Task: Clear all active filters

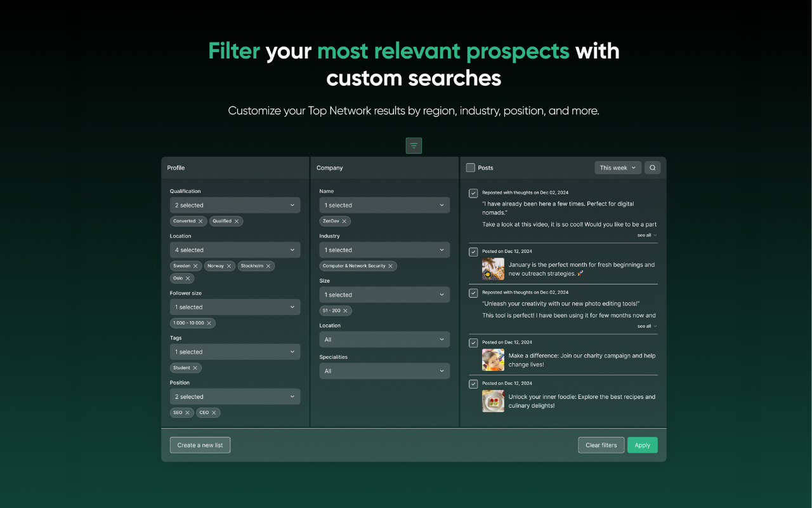Action: [x=601, y=444]
